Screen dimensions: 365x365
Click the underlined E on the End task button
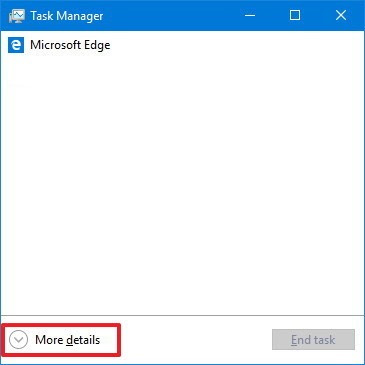294,340
